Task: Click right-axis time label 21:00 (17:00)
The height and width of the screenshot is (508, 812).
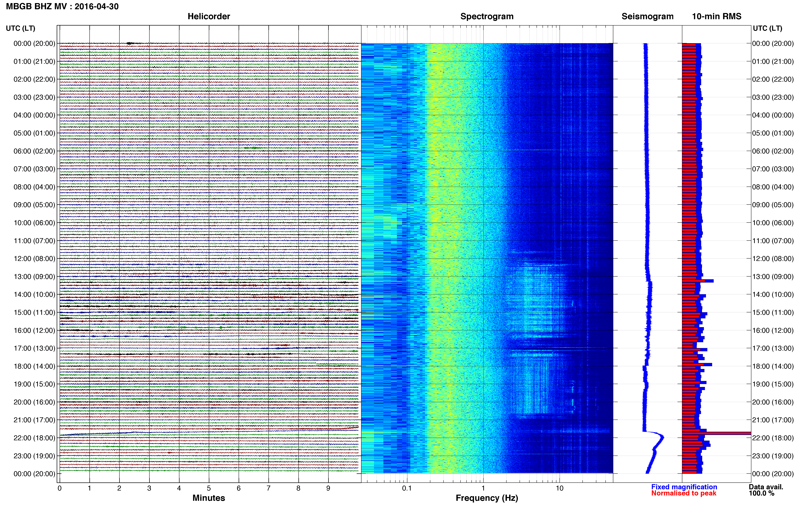Action: point(773,420)
